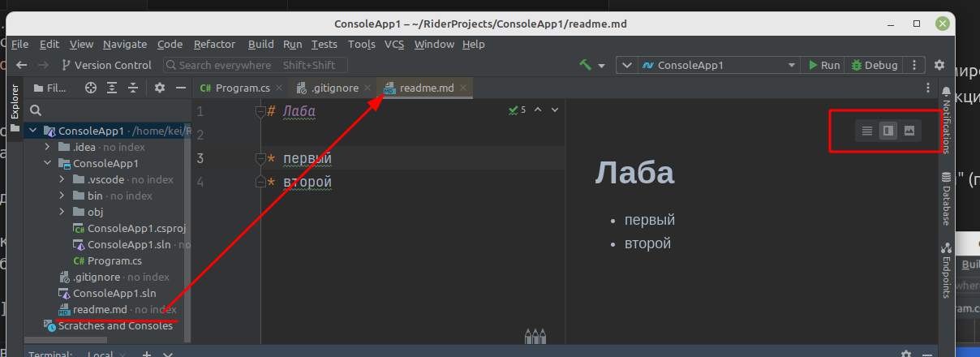Click Expand All in the Explorer toolbar

click(112, 88)
